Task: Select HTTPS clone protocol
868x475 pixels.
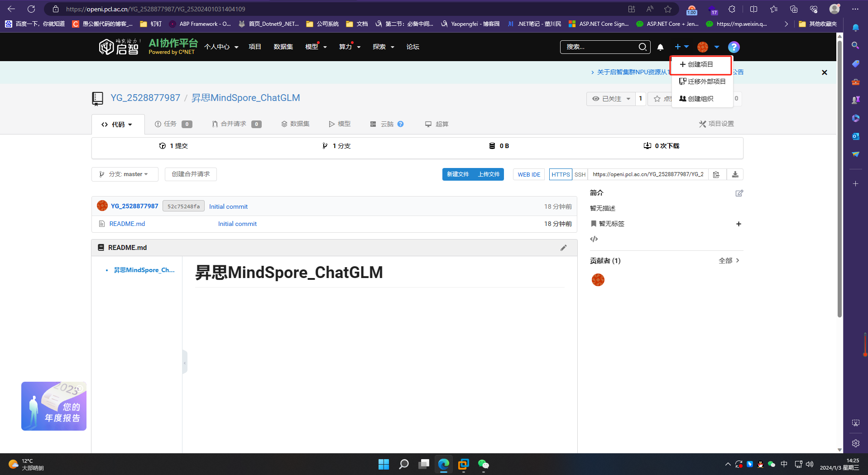Action: pos(561,174)
